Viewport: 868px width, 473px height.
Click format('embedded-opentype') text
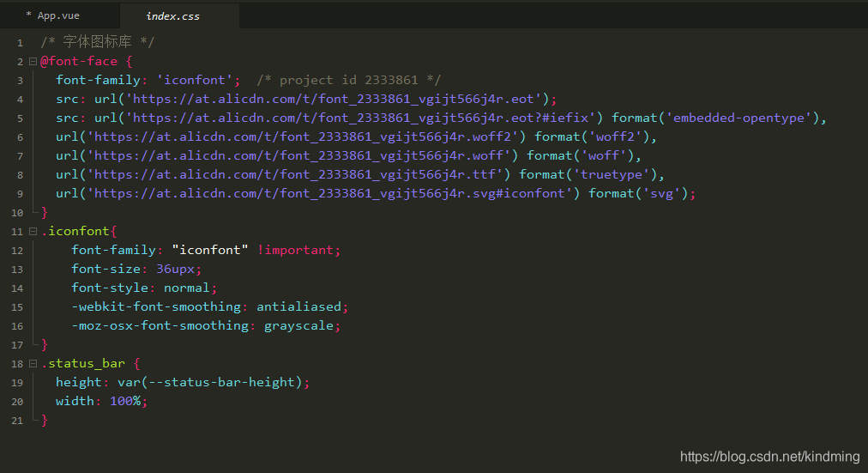(x=715, y=118)
